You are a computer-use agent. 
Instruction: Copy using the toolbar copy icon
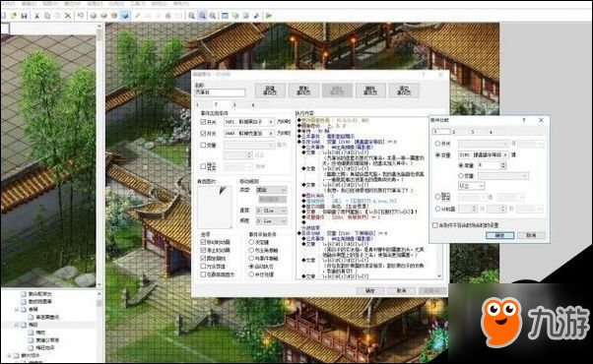pyautogui.click(x=47, y=16)
